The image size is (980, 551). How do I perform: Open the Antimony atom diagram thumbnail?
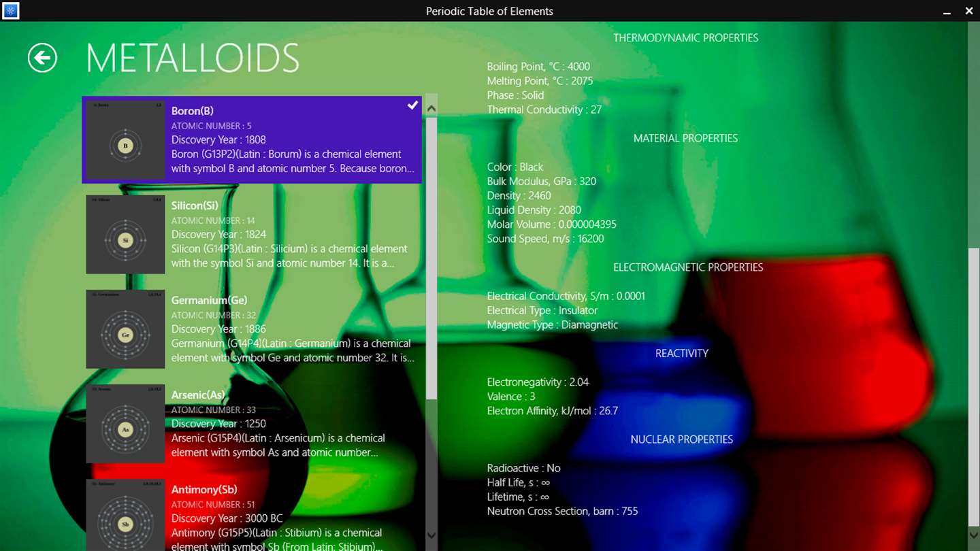[x=125, y=515]
